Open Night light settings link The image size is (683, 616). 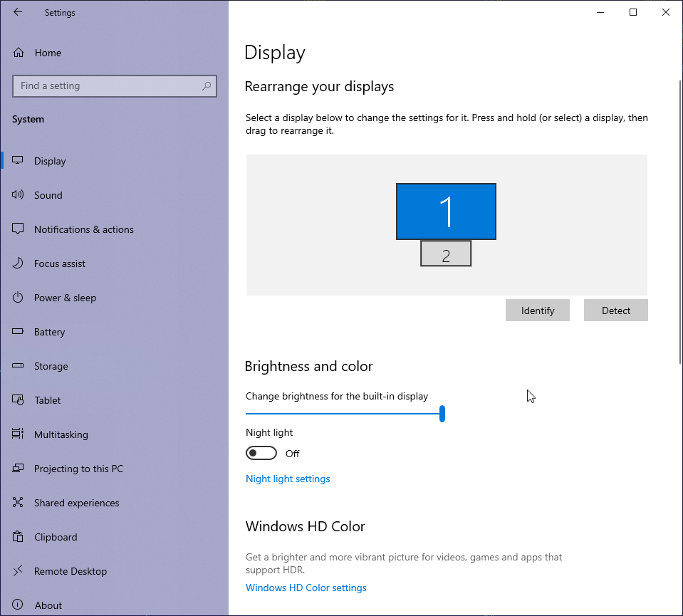(x=288, y=479)
